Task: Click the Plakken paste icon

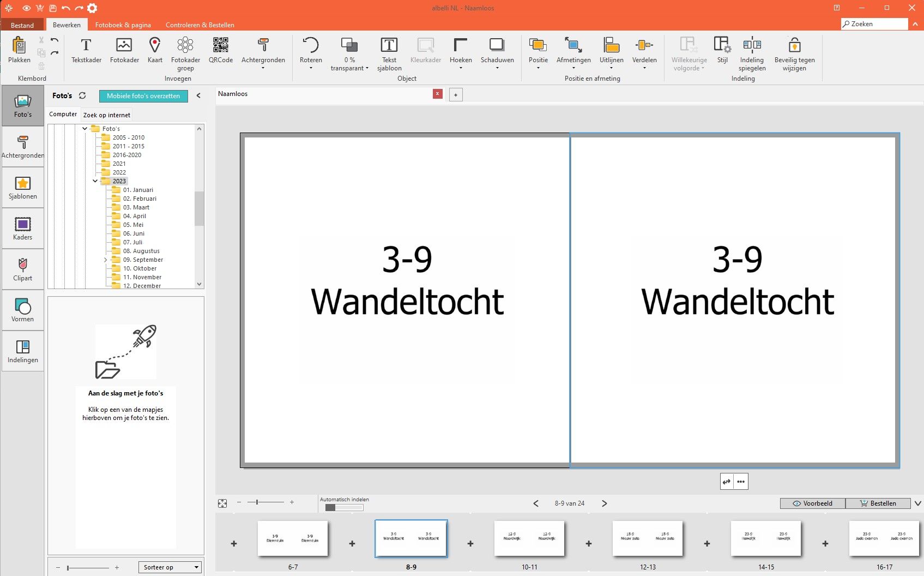Action: [19, 46]
